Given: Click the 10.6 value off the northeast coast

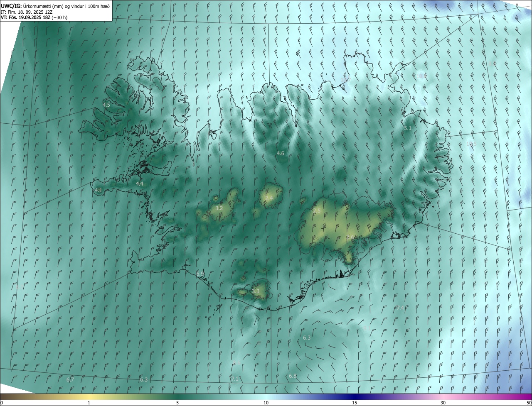Looking at the screenshot, I should (422, 76).
